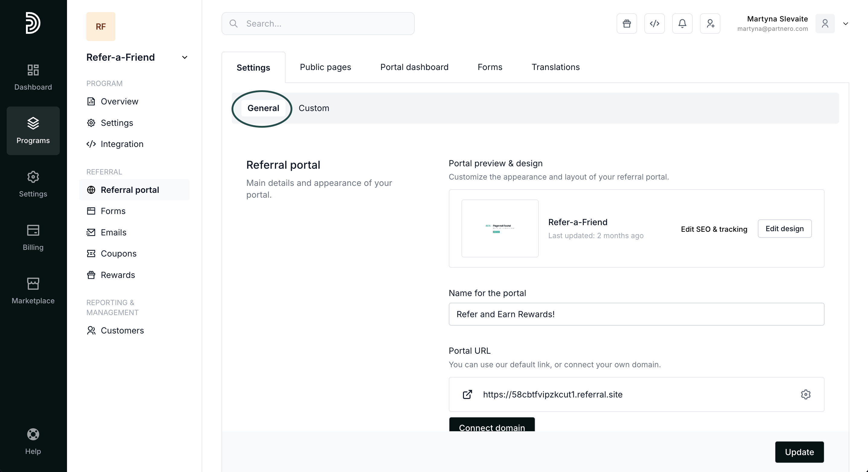
Task: Open Portal URL gear settings icon
Action: (805, 394)
